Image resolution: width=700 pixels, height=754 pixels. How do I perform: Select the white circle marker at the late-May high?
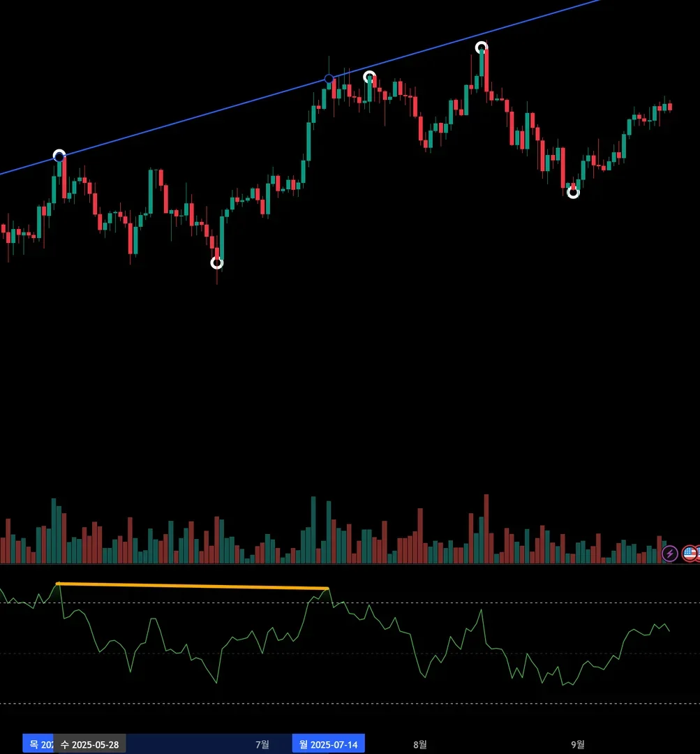tap(59, 156)
